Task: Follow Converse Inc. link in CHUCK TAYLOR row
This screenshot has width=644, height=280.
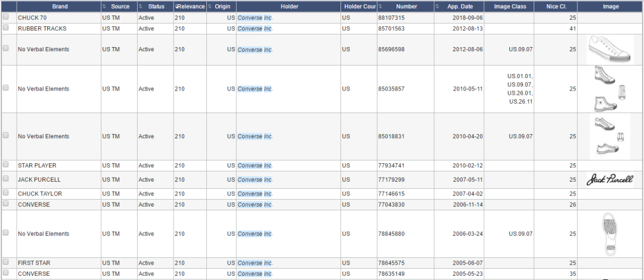Action: pyautogui.click(x=255, y=194)
